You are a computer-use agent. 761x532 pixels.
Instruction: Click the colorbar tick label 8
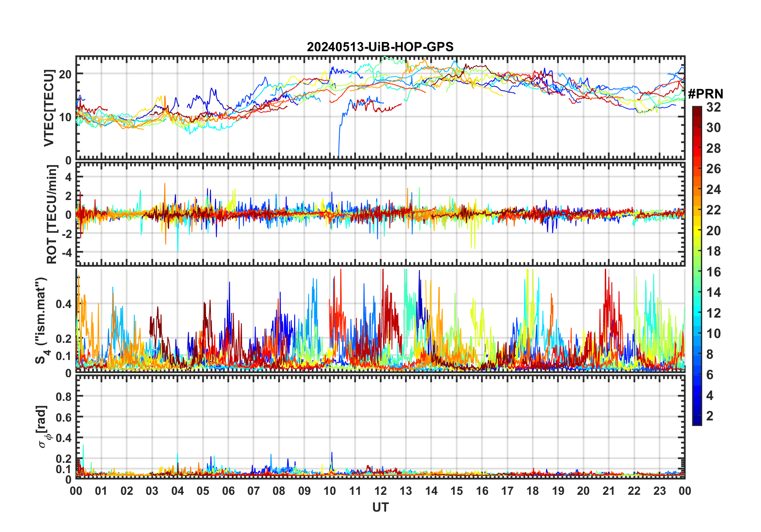(x=710, y=354)
